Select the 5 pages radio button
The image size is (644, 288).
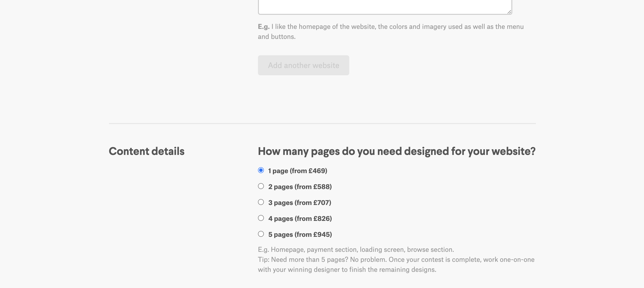[x=261, y=234]
